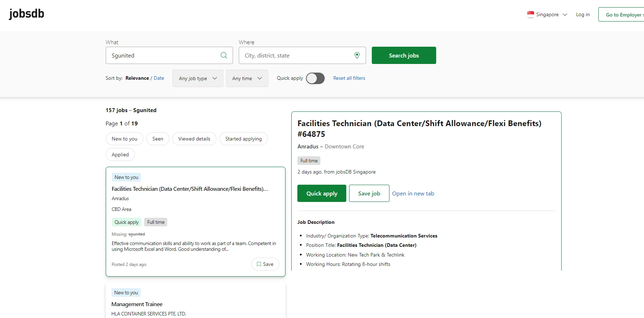This screenshot has height=318, width=644.
Task: Click the Full time tag in job card
Action: click(156, 222)
